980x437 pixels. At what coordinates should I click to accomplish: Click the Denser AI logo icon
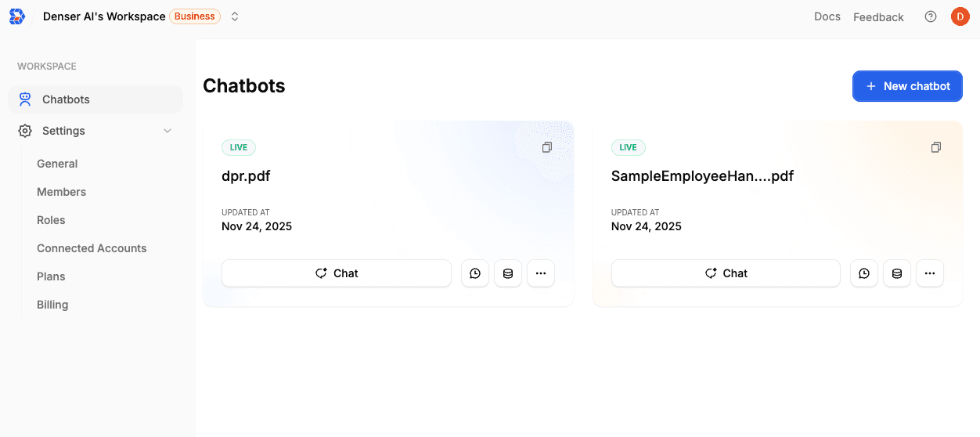click(x=16, y=16)
